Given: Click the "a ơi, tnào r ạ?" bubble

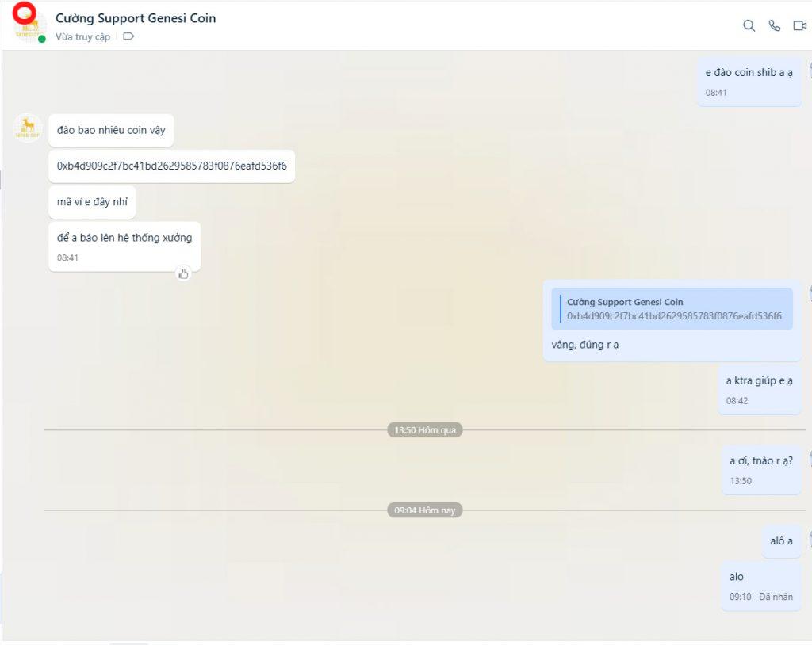Looking at the screenshot, I should click(x=760, y=460).
